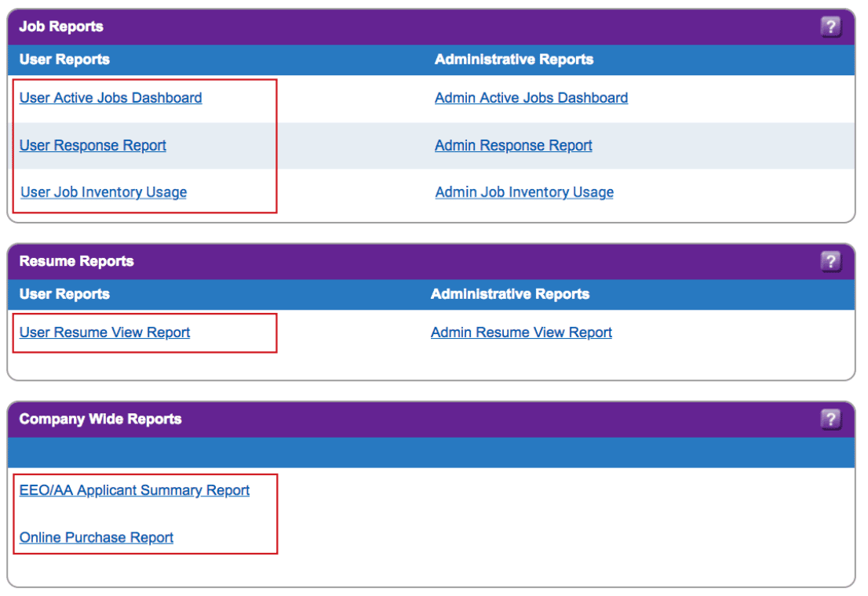Select the Company Wide Reports title bar
The width and height of the screenshot is (868, 596).
pos(100,419)
